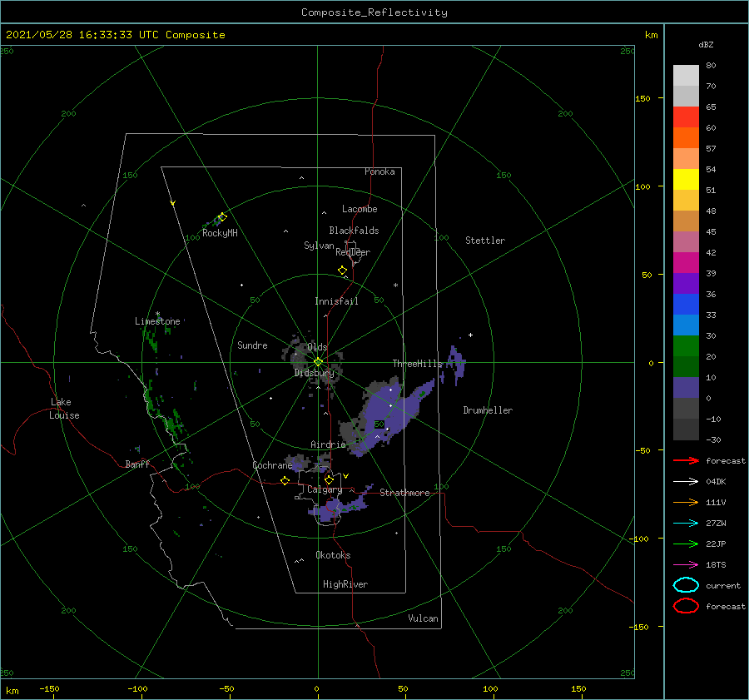
Task: Select yellow diamond marker below RedDeer
Action: click(342, 271)
